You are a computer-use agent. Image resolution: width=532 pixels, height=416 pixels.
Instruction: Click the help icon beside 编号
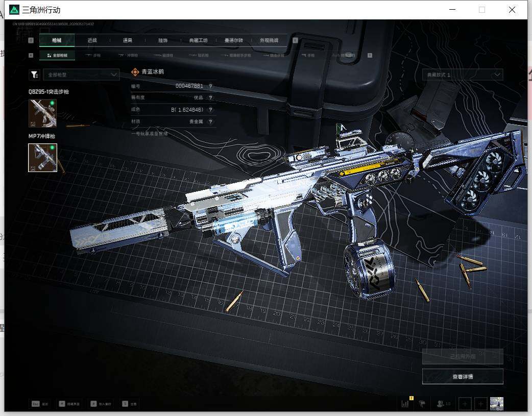(211, 86)
